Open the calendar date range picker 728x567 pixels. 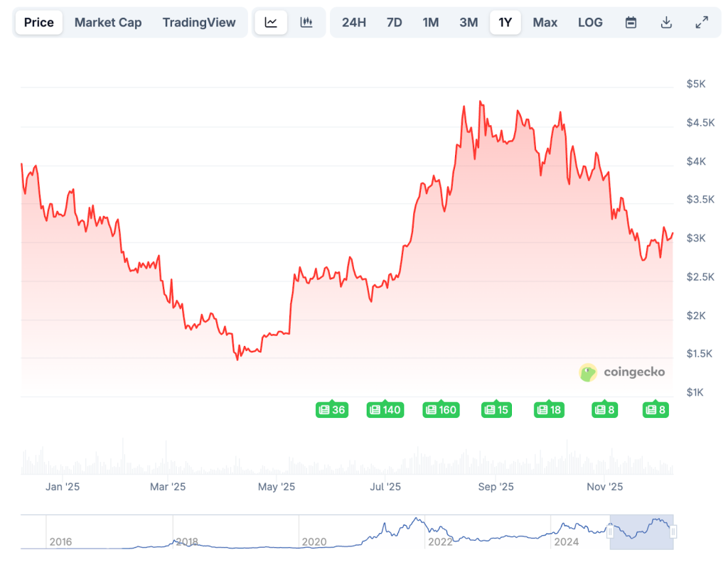[x=631, y=22]
